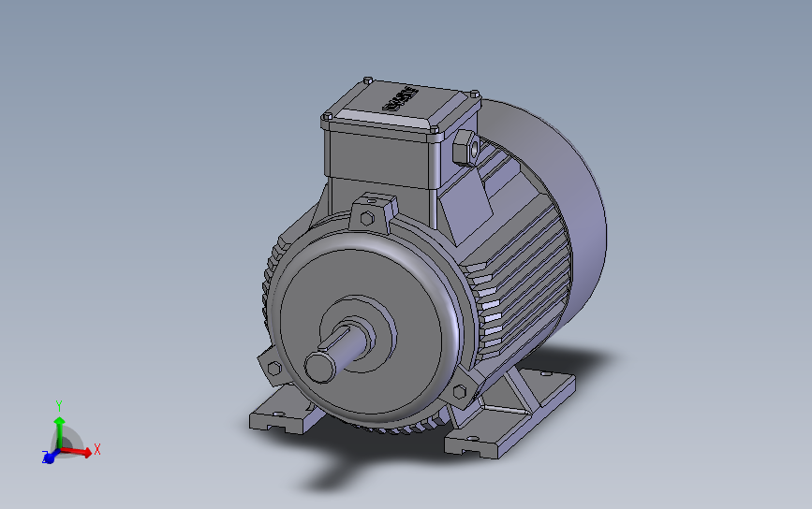The height and width of the screenshot is (509, 812).
Task: Select the cable gland nut on terminal box
Action: (466, 148)
